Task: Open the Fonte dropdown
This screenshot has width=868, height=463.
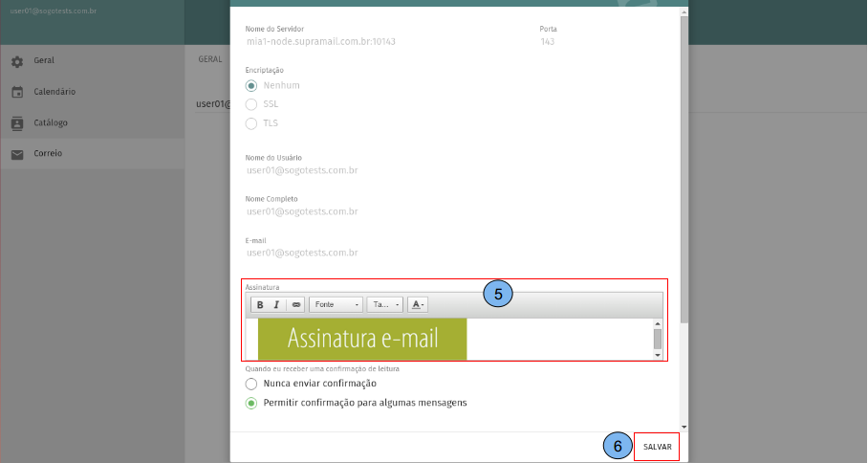Action: 336,304
